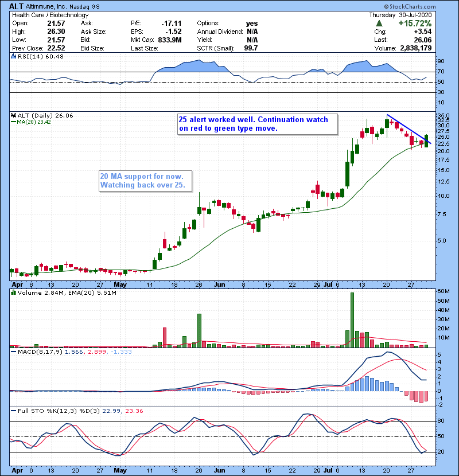Click the date Thursday 30-Jul-2020

coord(400,15)
